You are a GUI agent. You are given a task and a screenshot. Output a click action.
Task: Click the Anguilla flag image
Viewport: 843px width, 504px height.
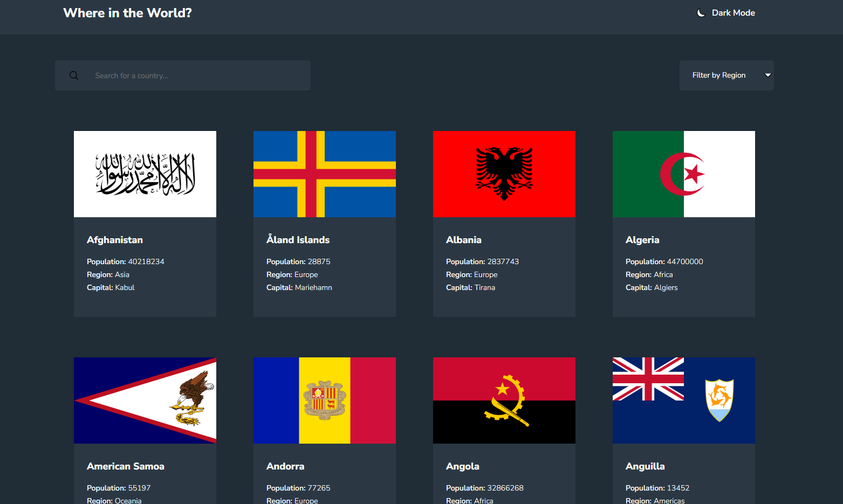coord(683,400)
